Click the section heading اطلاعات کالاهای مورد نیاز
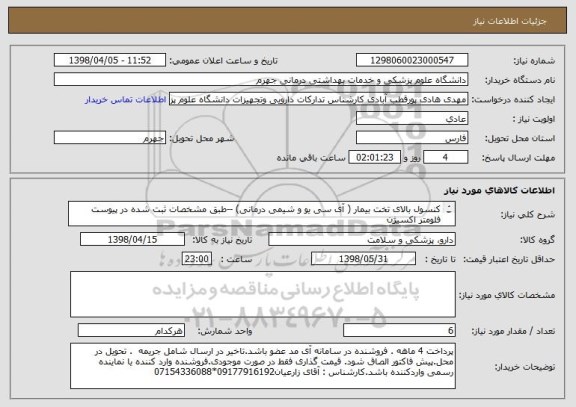The height and width of the screenshot is (407, 576). [499, 190]
